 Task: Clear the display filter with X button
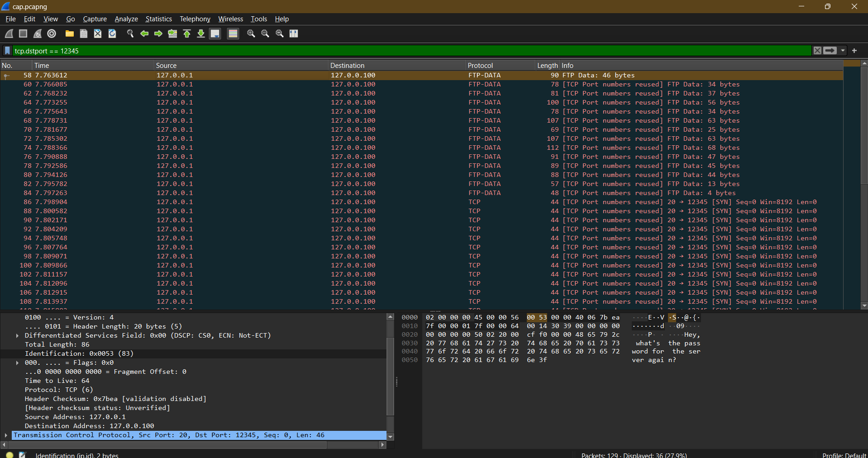(817, 51)
